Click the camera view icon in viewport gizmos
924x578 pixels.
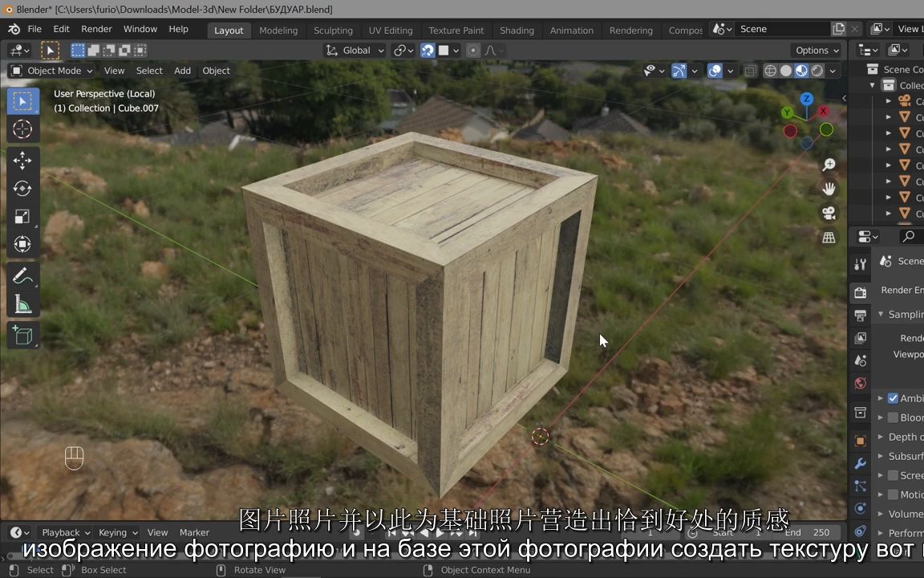[829, 213]
